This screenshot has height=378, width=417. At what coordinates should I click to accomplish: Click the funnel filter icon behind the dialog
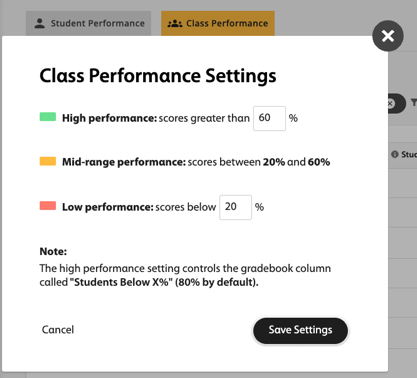(x=414, y=103)
